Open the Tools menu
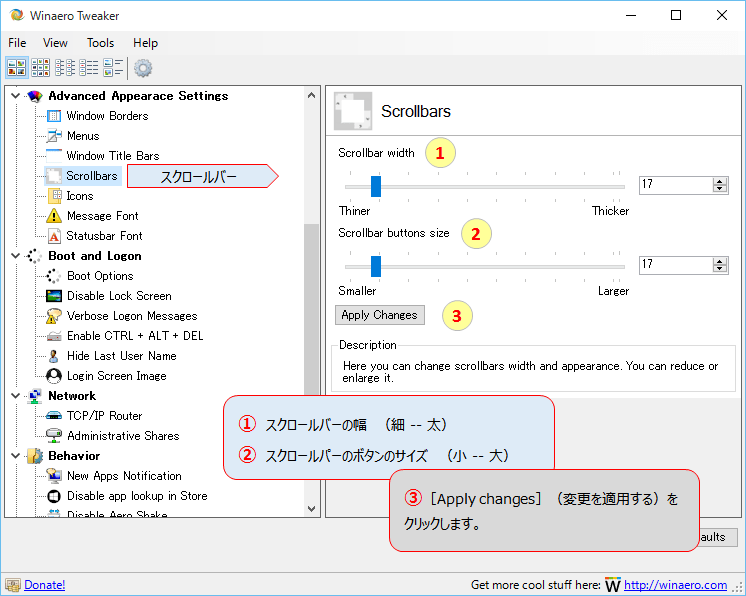The image size is (746, 596). tap(100, 43)
